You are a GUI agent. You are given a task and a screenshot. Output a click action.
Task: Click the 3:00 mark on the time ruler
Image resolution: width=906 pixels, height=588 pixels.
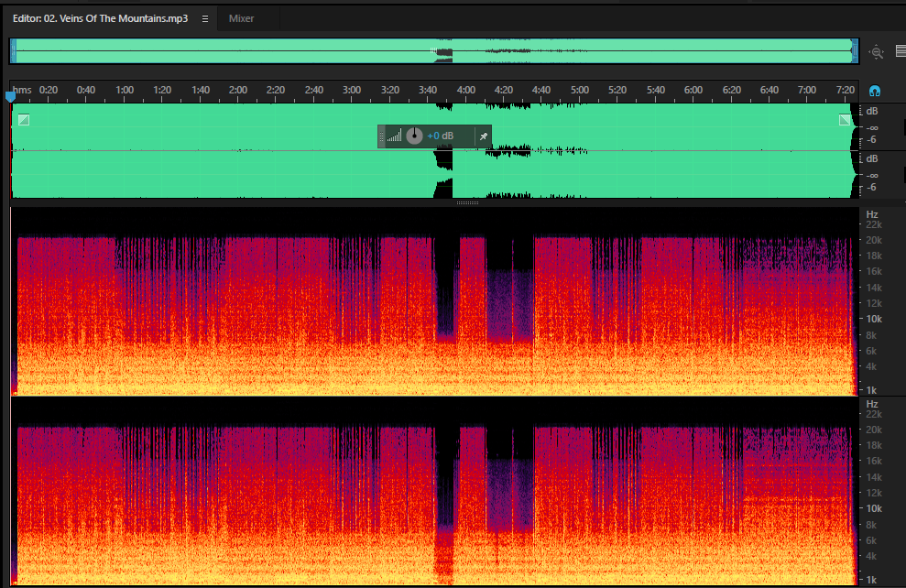point(351,90)
